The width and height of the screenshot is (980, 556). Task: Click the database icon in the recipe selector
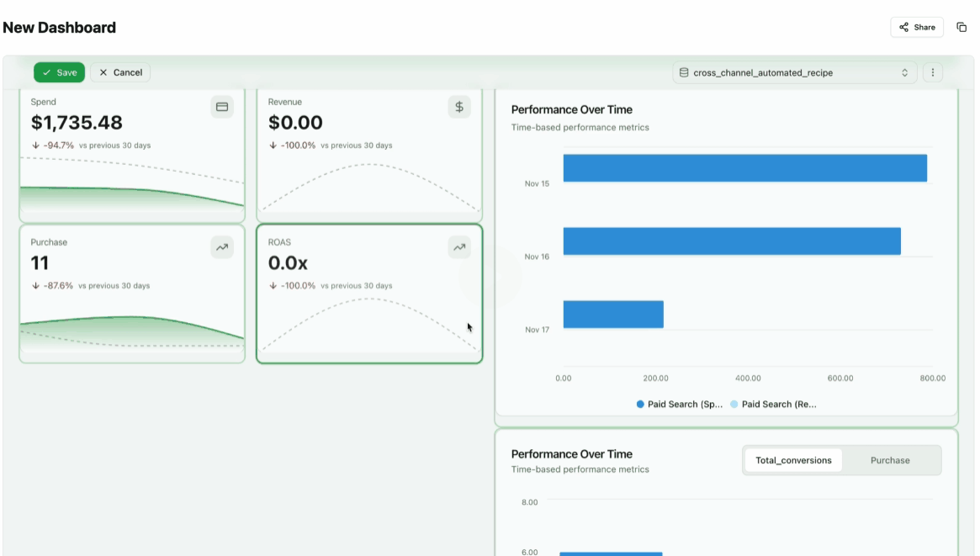[x=684, y=72]
